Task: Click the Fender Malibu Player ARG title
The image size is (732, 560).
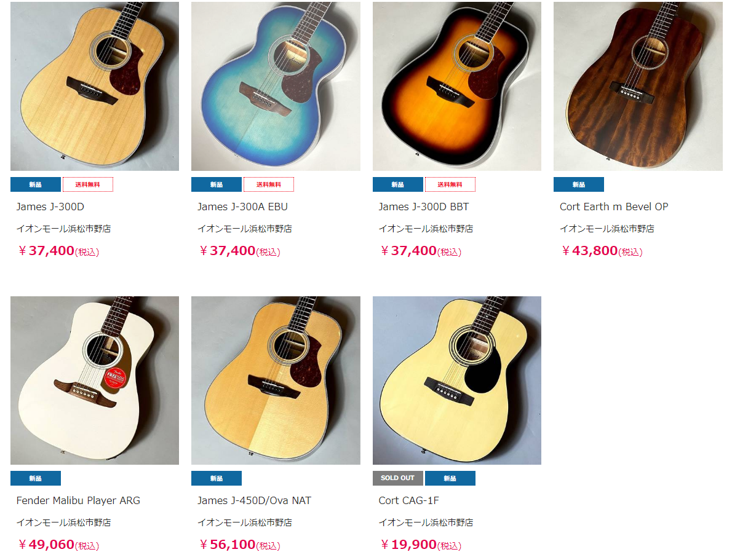Action: pos(78,501)
